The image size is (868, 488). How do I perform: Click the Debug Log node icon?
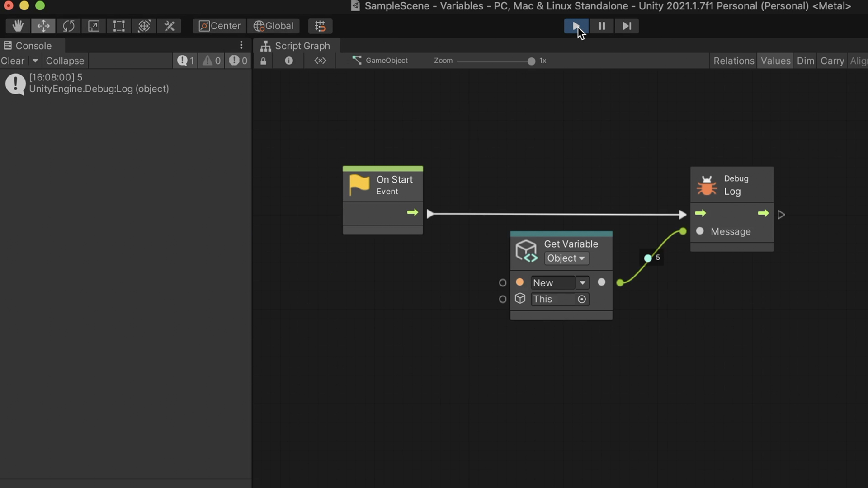pyautogui.click(x=707, y=185)
